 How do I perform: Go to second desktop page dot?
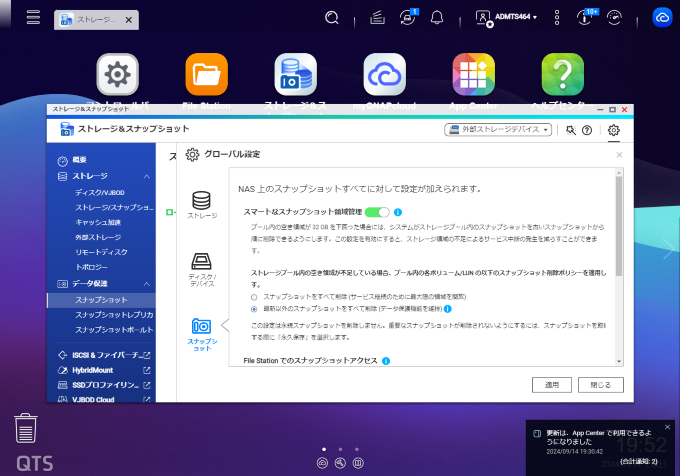click(340, 450)
